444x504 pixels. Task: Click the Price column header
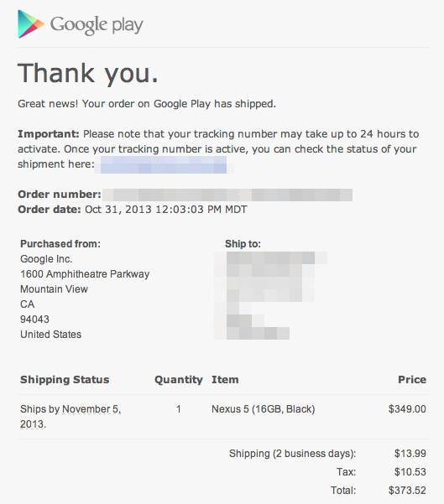pos(412,380)
